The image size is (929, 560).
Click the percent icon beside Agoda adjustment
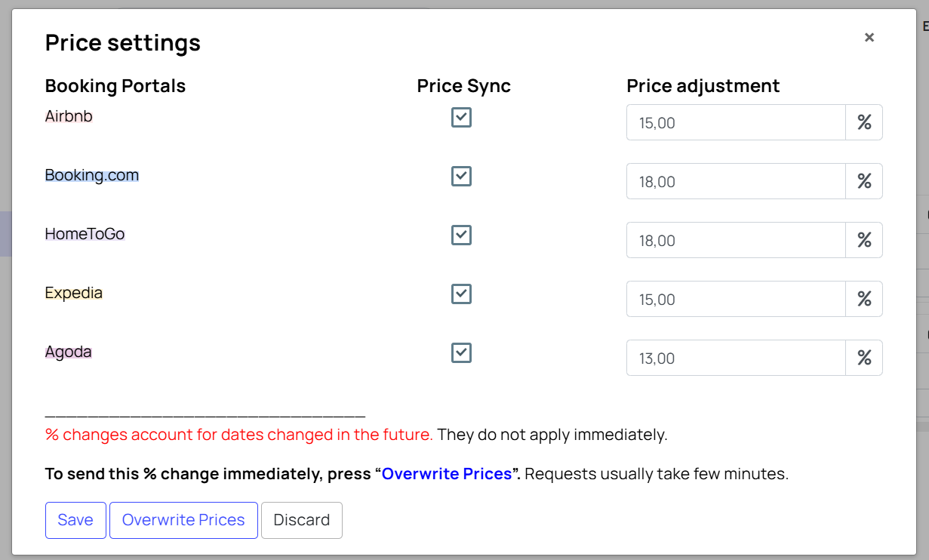tap(864, 358)
